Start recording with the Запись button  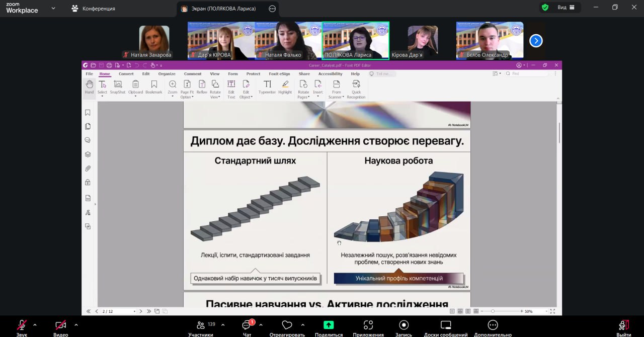click(x=404, y=325)
